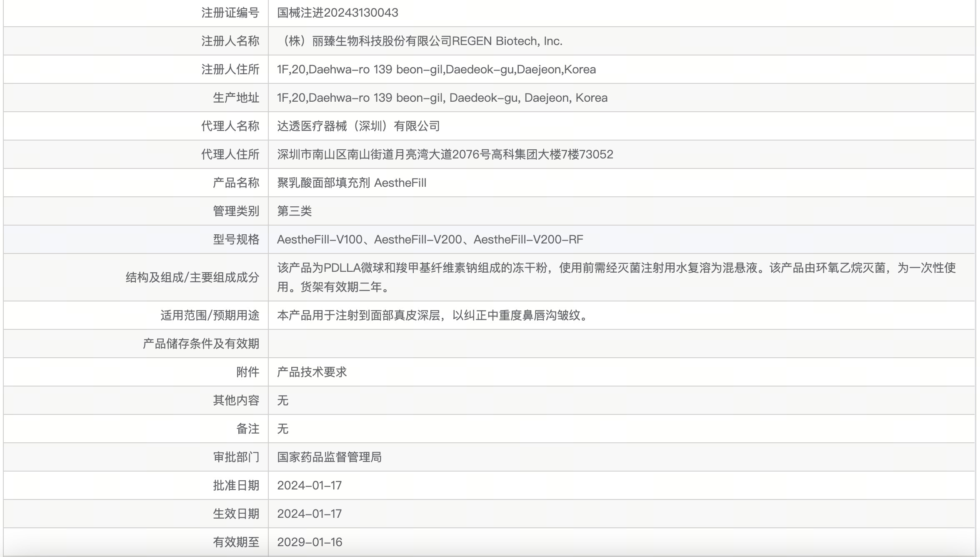Click the 注册人住所 address value
This screenshot has height=557, width=980.
436,69
